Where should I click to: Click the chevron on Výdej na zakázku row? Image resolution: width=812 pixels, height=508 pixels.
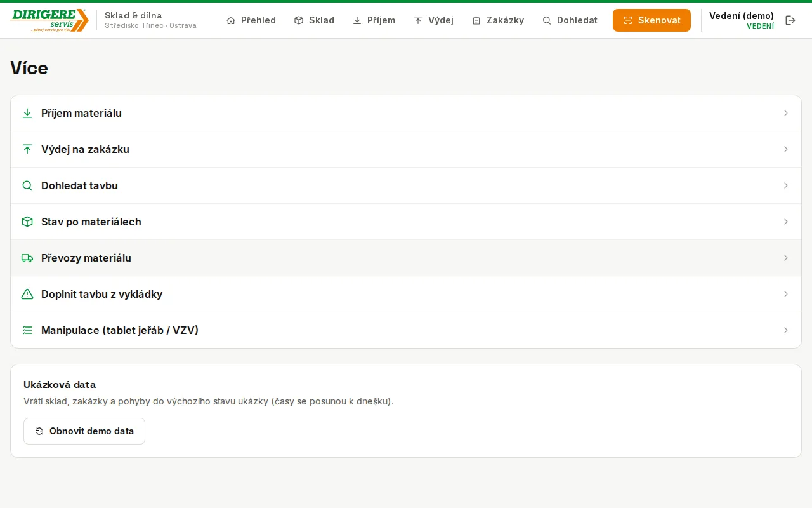pos(786,149)
